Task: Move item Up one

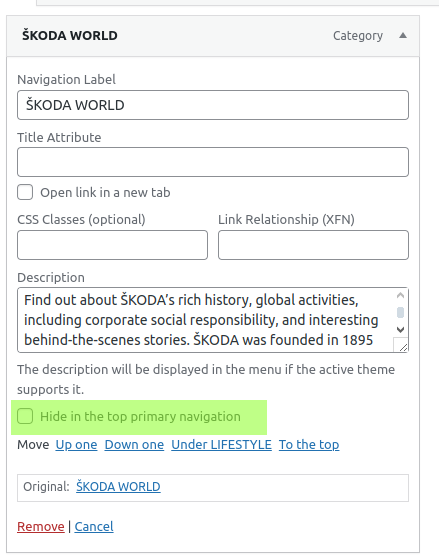Action: coord(76,445)
